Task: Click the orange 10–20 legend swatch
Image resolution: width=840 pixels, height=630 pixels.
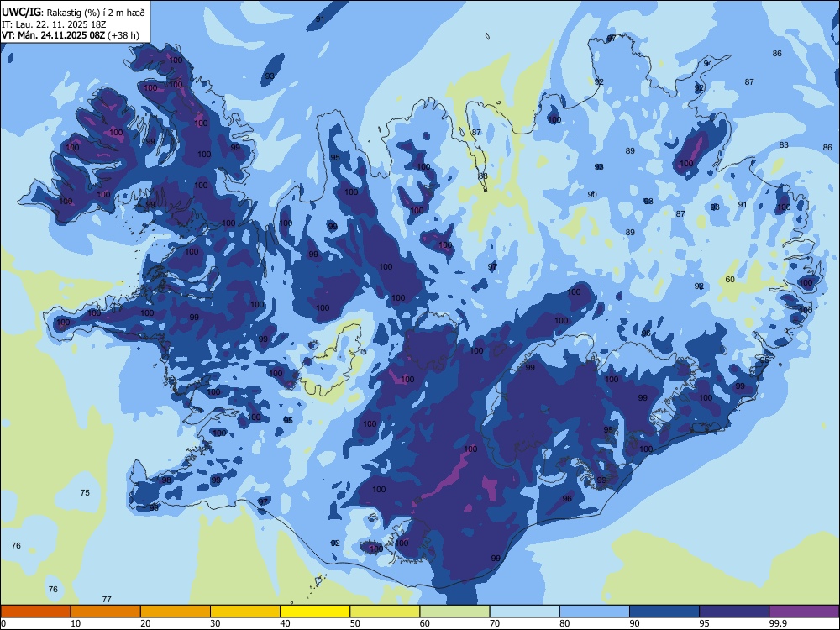Action: tap(106, 612)
